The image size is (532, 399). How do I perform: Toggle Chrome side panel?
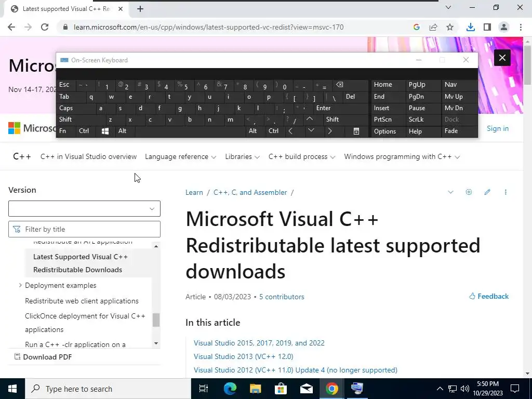[x=487, y=27]
